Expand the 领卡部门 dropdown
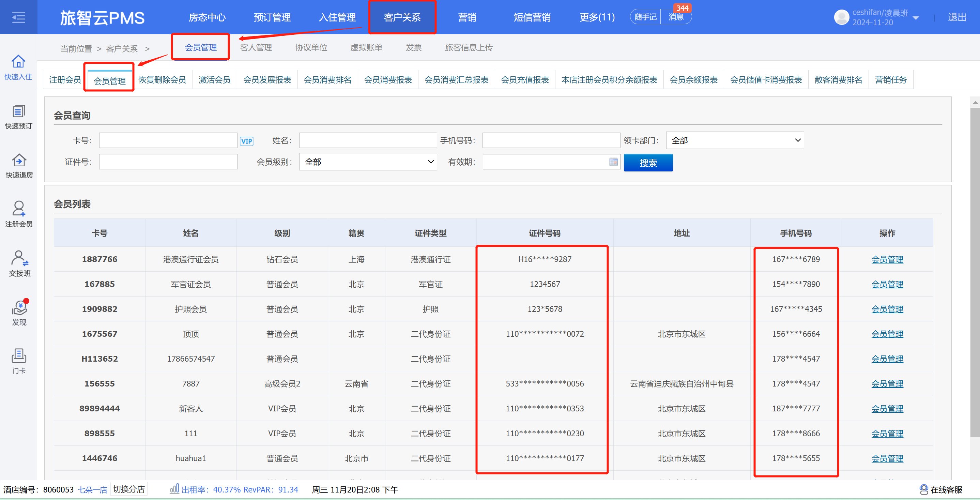This screenshot has width=980, height=500. coord(735,140)
